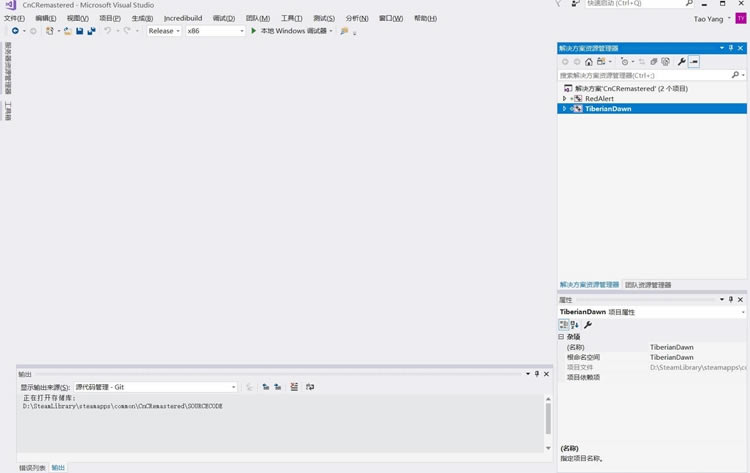750x473 pixels.
Task: Pin the Output panel with pushpin icon
Action: pyautogui.click(x=537, y=374)
